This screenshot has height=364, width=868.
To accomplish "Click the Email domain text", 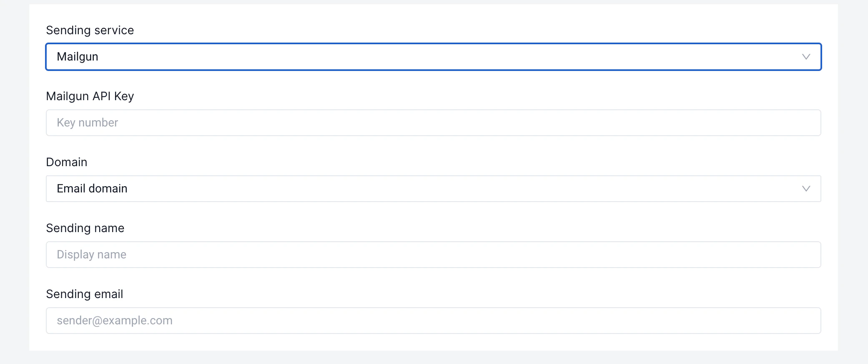I will (x=92, y=189).
